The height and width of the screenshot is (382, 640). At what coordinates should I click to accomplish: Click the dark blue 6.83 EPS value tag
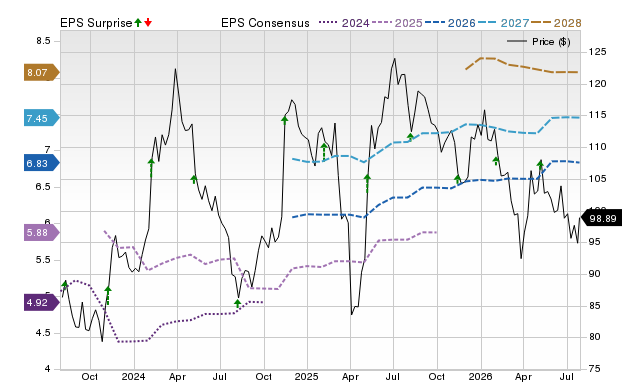(x=42, y=163)
